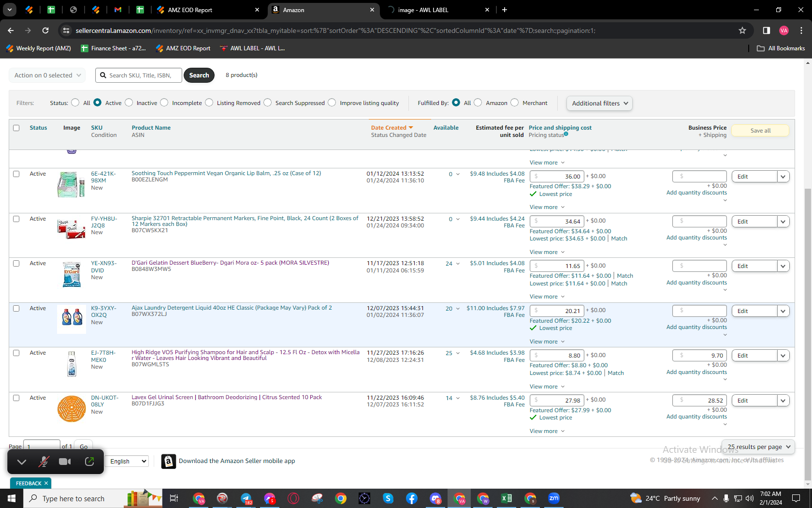
Task: Click the Lavex Urinal Screen product thumbnail
Action: (x=72, y=409)
